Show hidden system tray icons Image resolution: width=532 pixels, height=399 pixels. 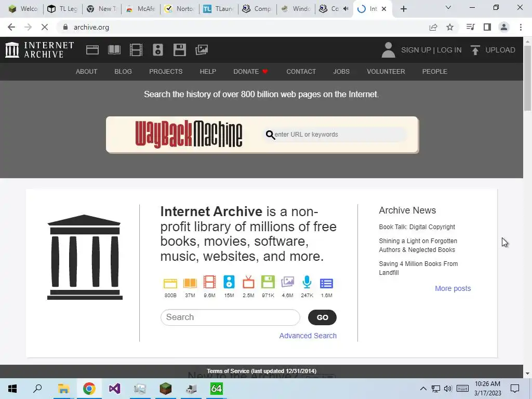tap(423, 389)
